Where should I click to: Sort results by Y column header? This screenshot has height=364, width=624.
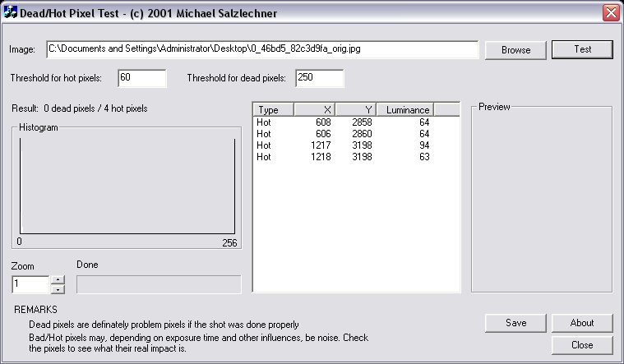(x=356, y=109)
